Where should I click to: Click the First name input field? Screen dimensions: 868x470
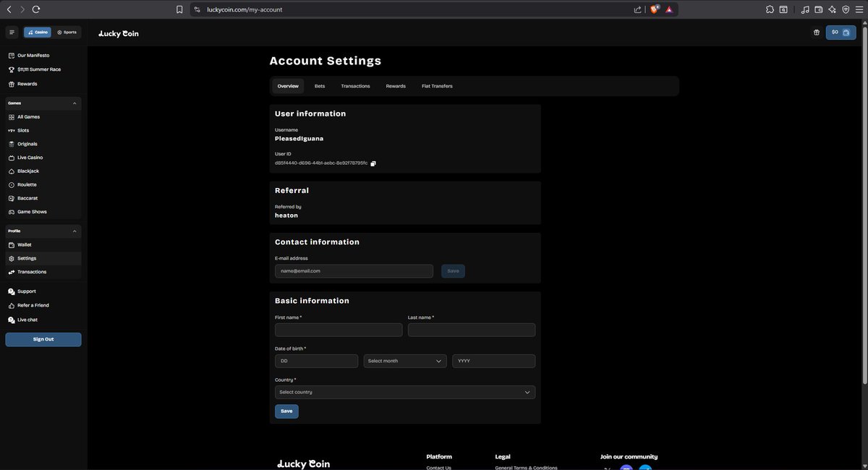pos(339,330)
